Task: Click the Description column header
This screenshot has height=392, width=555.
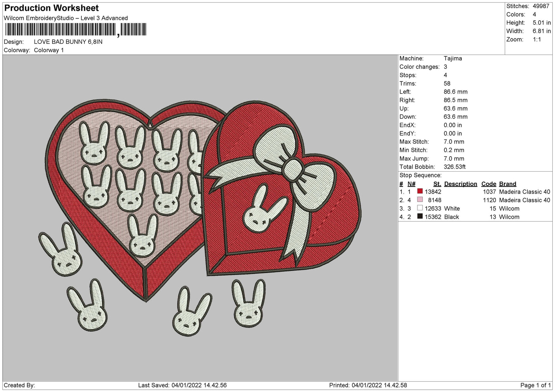Action: (x=461, y=184)
